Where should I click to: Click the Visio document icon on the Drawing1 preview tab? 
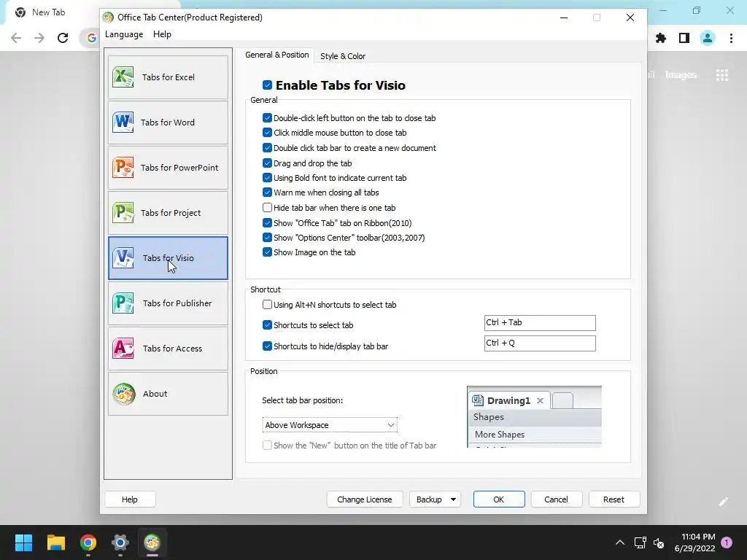477,400
